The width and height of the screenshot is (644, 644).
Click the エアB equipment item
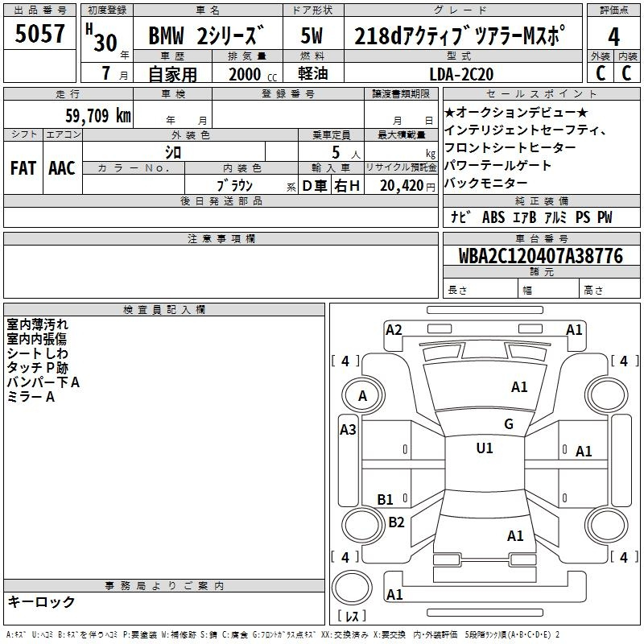point(525,217)
